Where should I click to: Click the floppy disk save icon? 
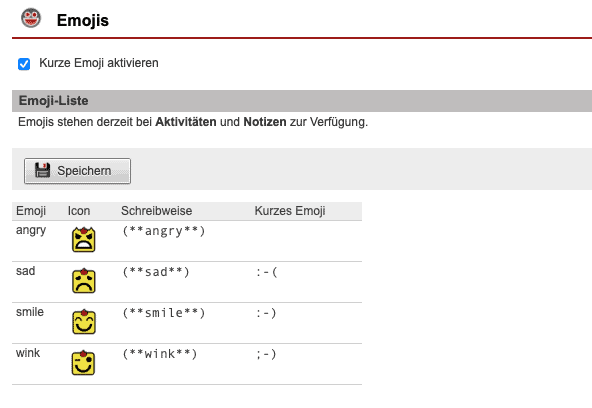tap(43, 170)
